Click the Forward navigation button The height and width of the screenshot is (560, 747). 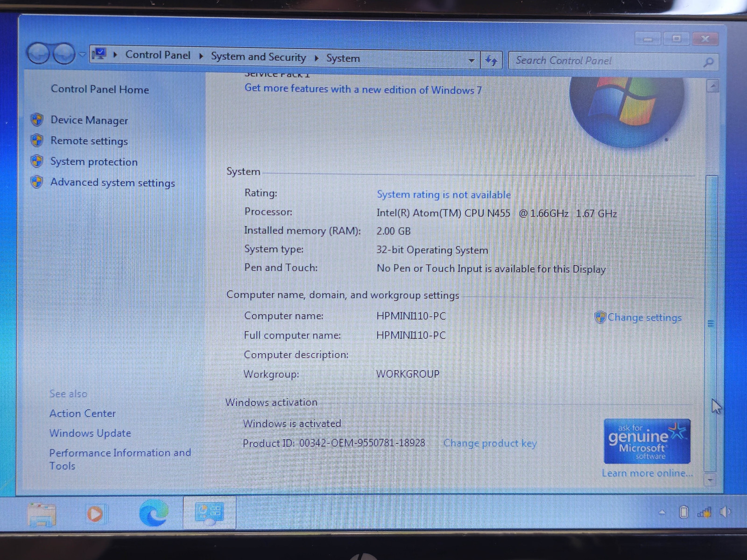64,54
